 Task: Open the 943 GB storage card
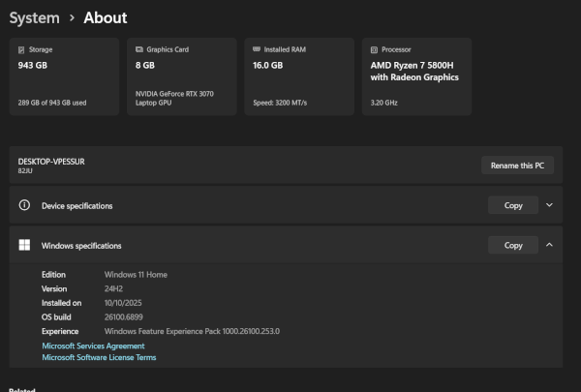64,77
